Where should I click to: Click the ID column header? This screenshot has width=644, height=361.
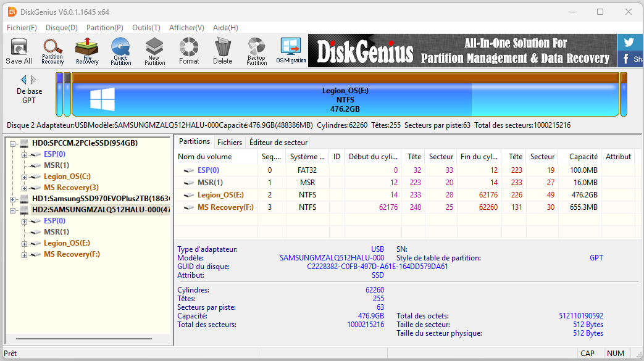(x=337, y=157)
